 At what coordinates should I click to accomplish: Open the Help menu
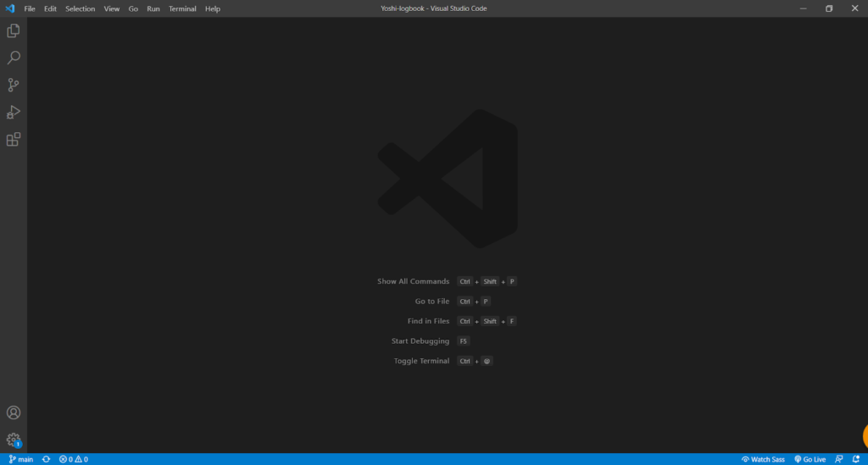point(213,8)
